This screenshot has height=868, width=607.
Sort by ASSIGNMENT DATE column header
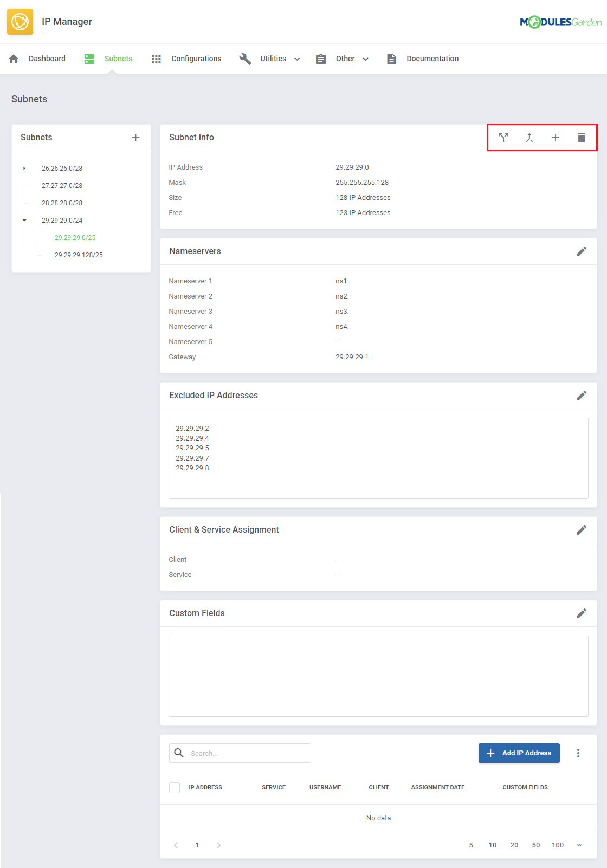click(x=438, y=788)
